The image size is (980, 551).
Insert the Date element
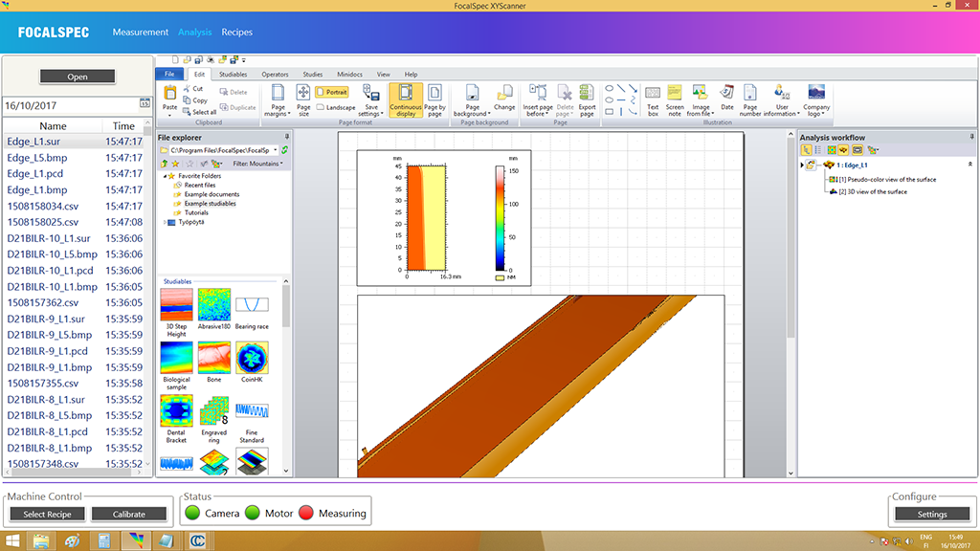(726, 98)
